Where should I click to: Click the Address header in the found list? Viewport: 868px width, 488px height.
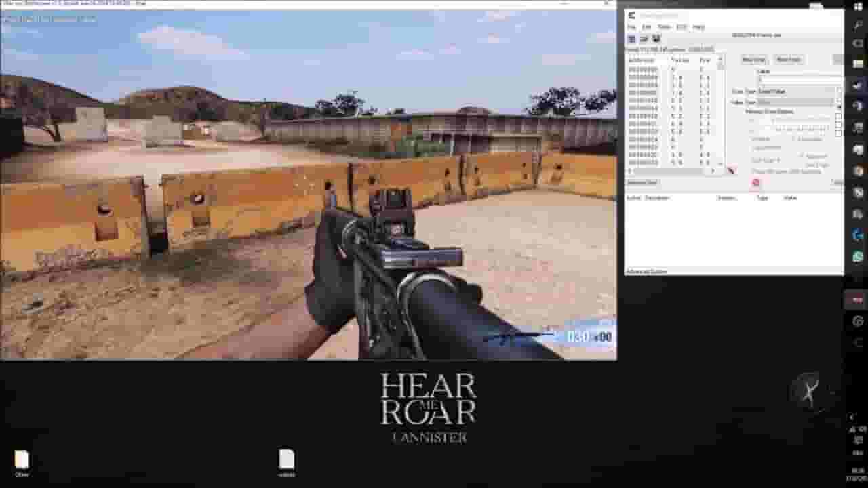tap(642, 60)
